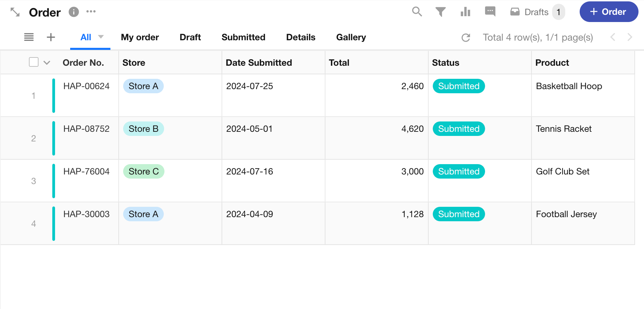
Task: Open the three-dot more options menu
Action: pyautogui.click(x=91, y=12)
